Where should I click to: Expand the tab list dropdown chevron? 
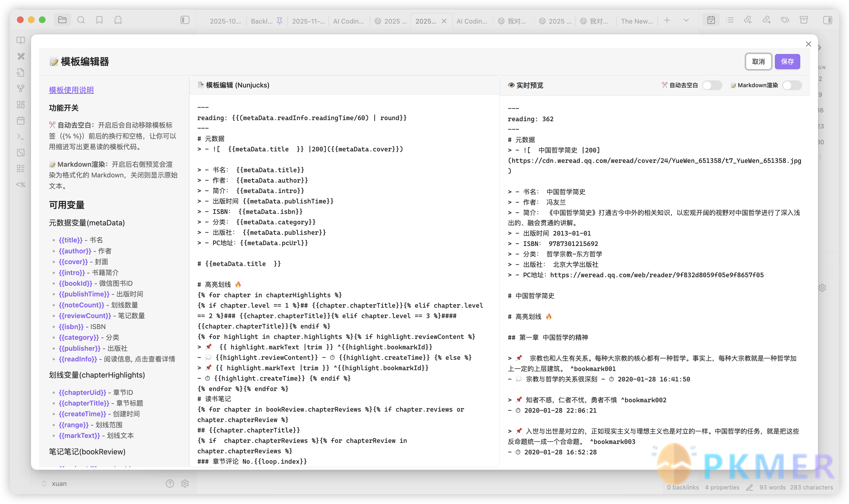point(686,20)
